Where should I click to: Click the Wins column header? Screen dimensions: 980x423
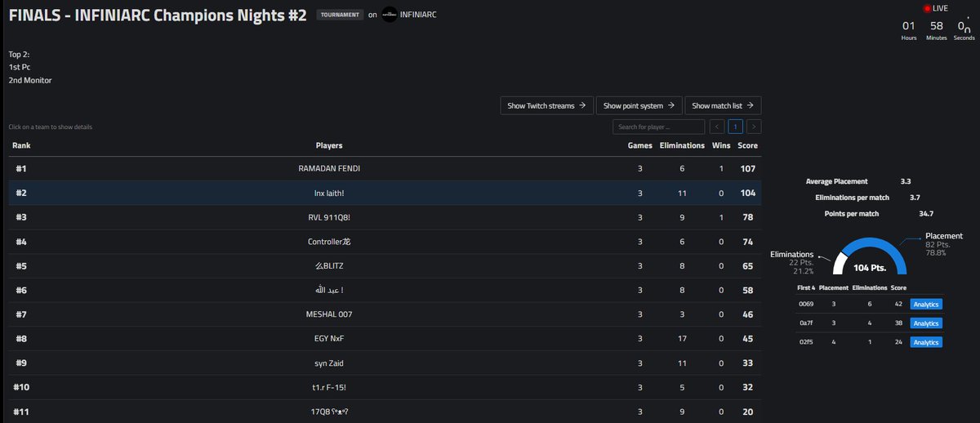(722, 145)
